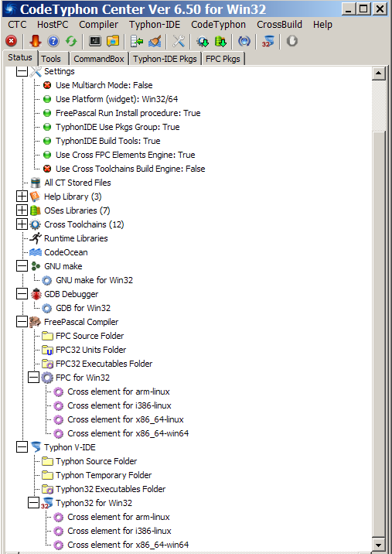Click the green refresh arrows icon
This screenshot has height=554, width=392.
71,41
